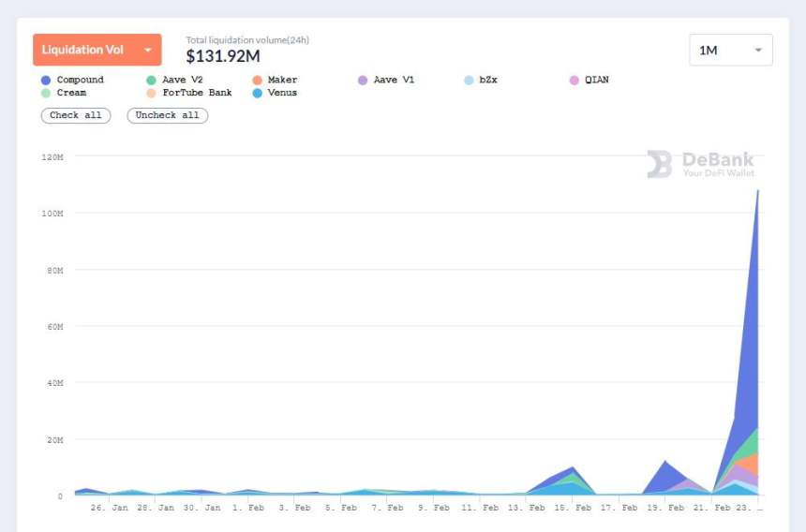This screenshot has height=532, width=806.
Task: Toggle the Cream legend series
Action: 64,93
